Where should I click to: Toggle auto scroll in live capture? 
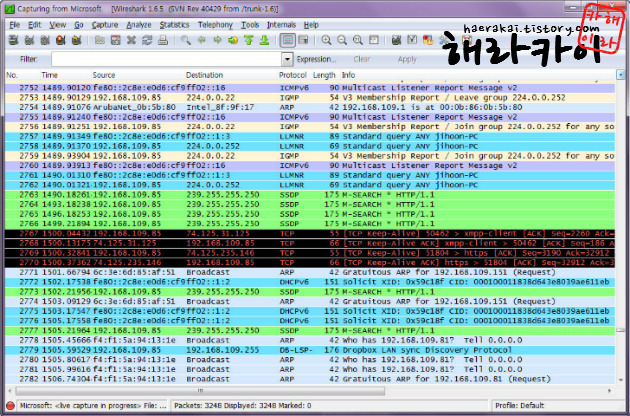point(303,40)
